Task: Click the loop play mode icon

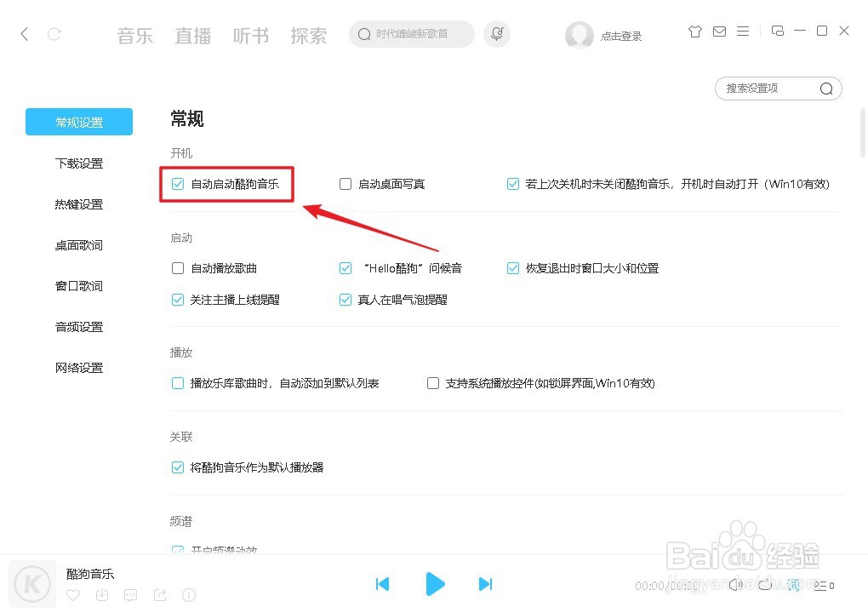Action: click(x=765, y=585)
